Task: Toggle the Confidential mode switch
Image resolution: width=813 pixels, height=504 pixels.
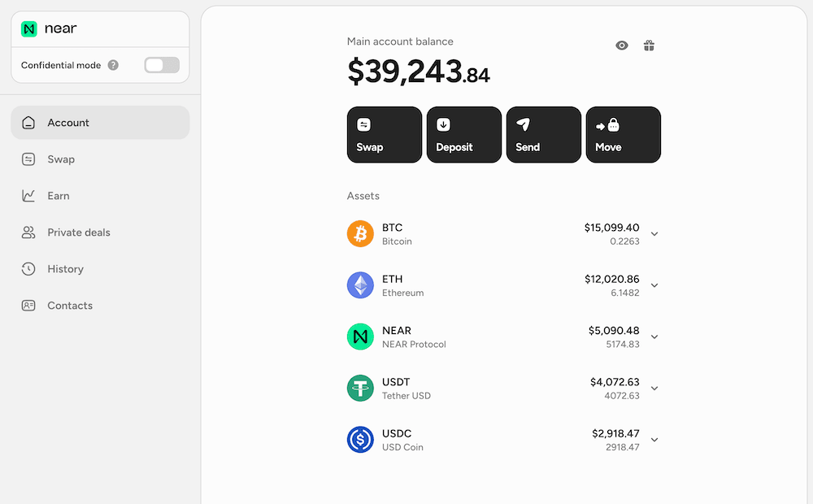Action: [x=162, y=65]
